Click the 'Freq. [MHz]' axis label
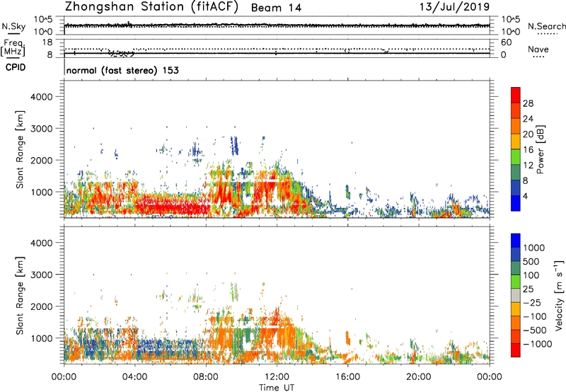The height and width of the screenshot is (392, 566). pos(13,48)
